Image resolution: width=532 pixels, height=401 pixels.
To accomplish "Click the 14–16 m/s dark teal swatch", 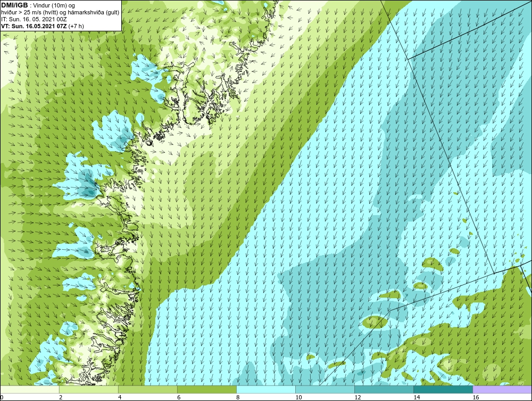I will pos(443,389).
